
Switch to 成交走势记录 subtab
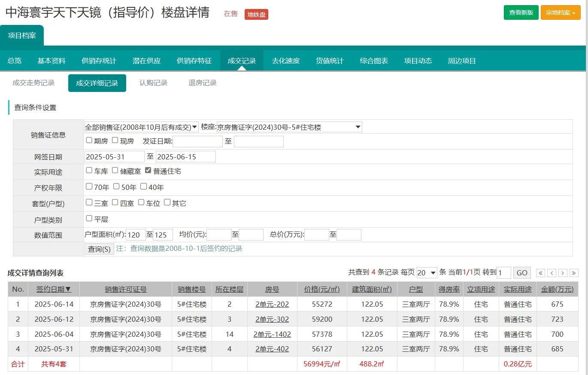click(33, 83)
